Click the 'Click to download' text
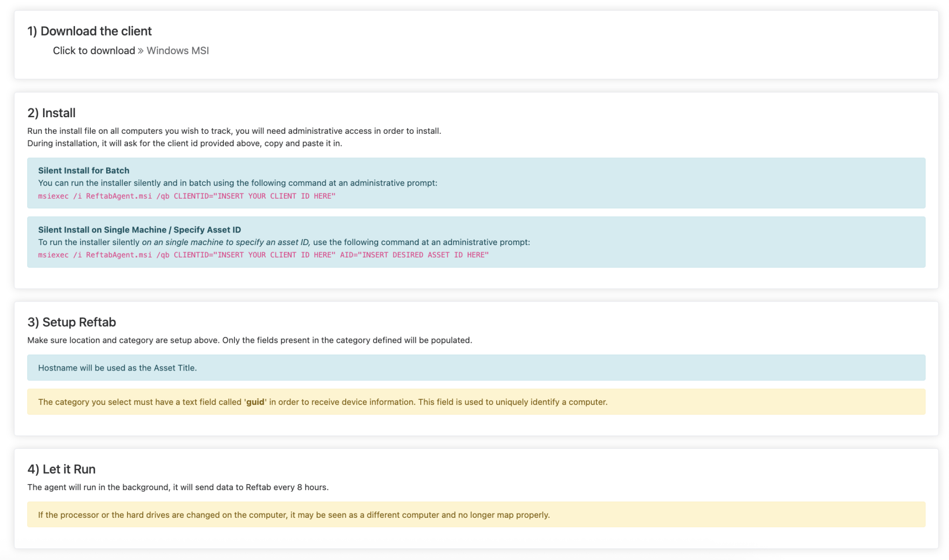949x560 pixels. [x=94, y=50]
